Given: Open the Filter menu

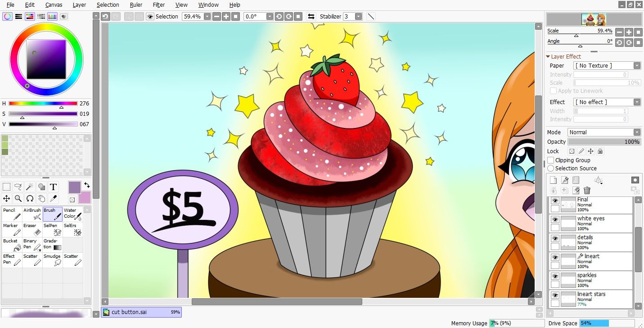Looking at the screenshot, I should coord(158,5).
